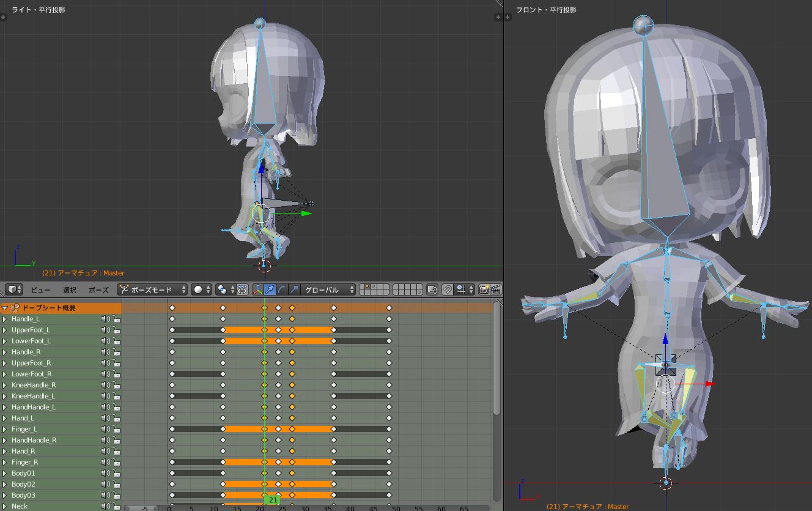Mute the KneeHandle_R channel

(x=105, y=385)
